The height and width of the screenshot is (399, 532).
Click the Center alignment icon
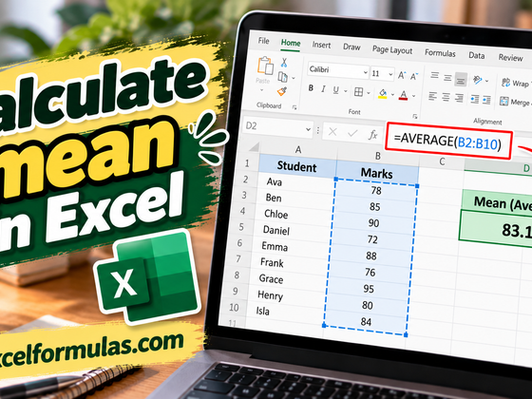[x=446, y=97]
